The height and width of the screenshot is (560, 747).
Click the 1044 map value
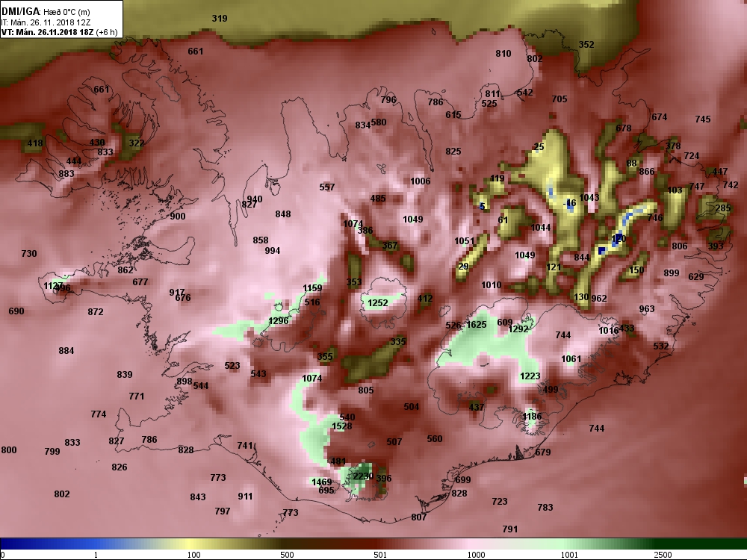pos(541,228)
